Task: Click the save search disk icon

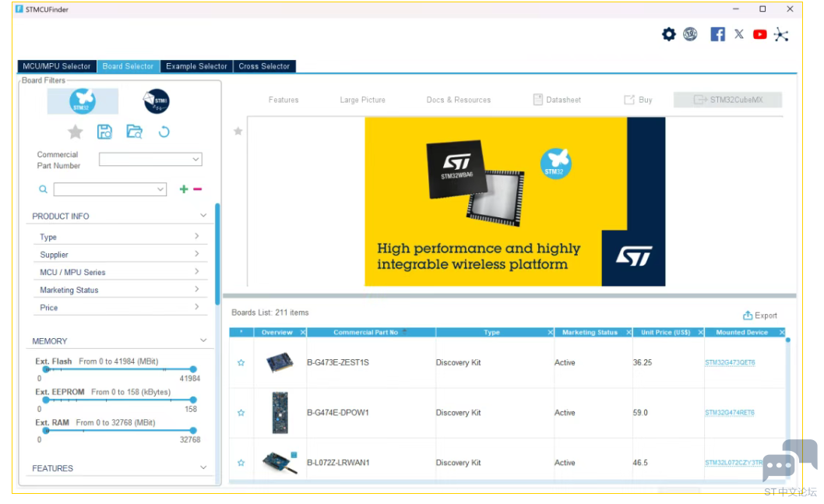Action: pos(104,132)
